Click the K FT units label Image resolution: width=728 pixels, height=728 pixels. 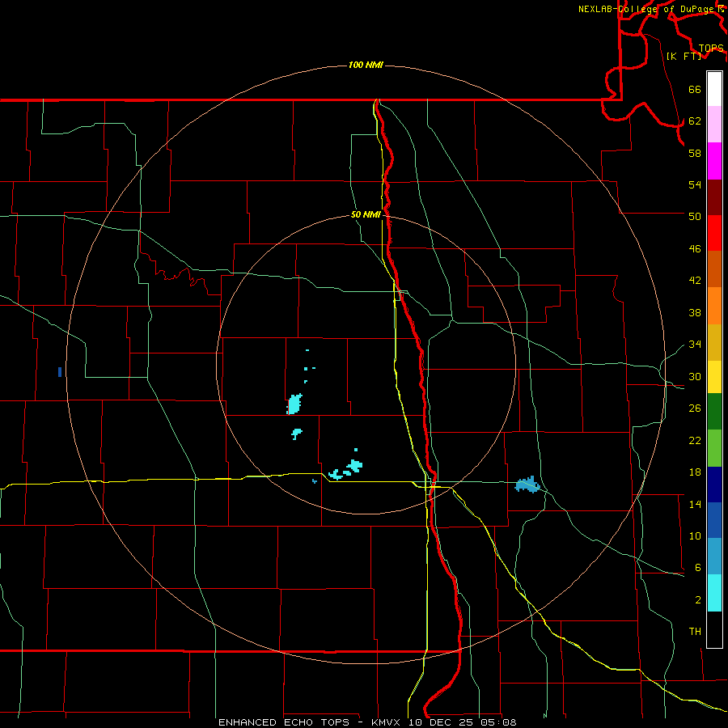pos(684,56)
